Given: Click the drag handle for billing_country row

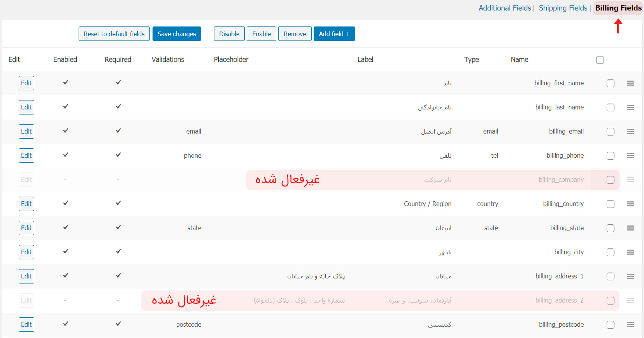Looking at the screenshot, I should (630, 204).
